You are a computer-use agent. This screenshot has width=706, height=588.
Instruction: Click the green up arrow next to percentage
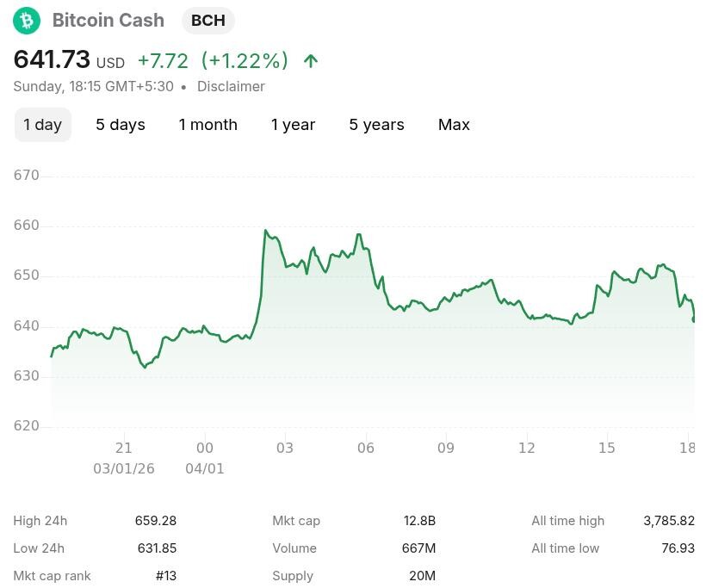tap(311, 61)
